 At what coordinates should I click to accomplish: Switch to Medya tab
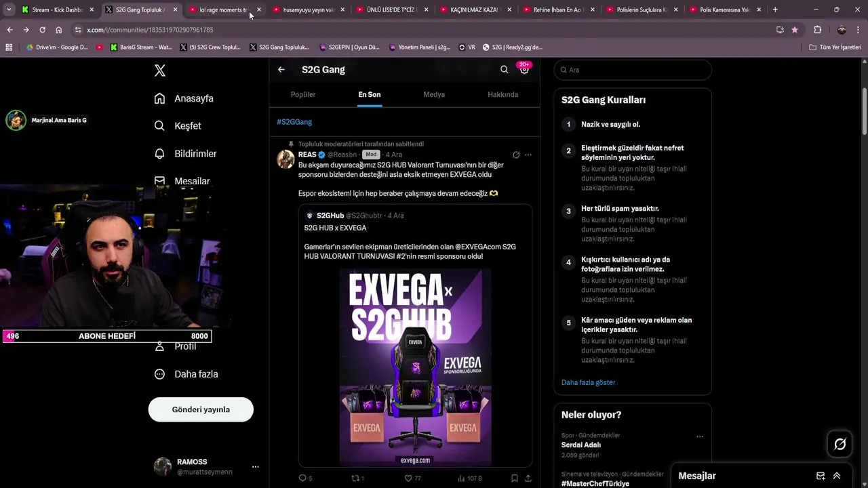434,95
